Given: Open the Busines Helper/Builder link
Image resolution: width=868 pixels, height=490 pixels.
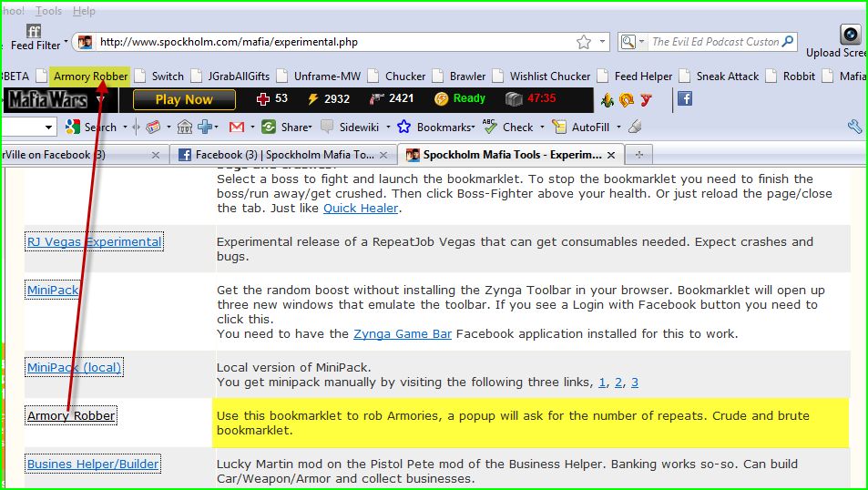Looking at the screenshot, I should coord(92,464).
